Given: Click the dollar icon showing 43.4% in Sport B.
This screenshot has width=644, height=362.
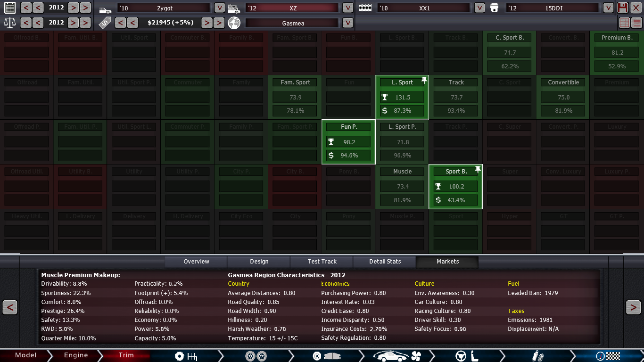Looking at the screenshot, I should tap(438, 200).
